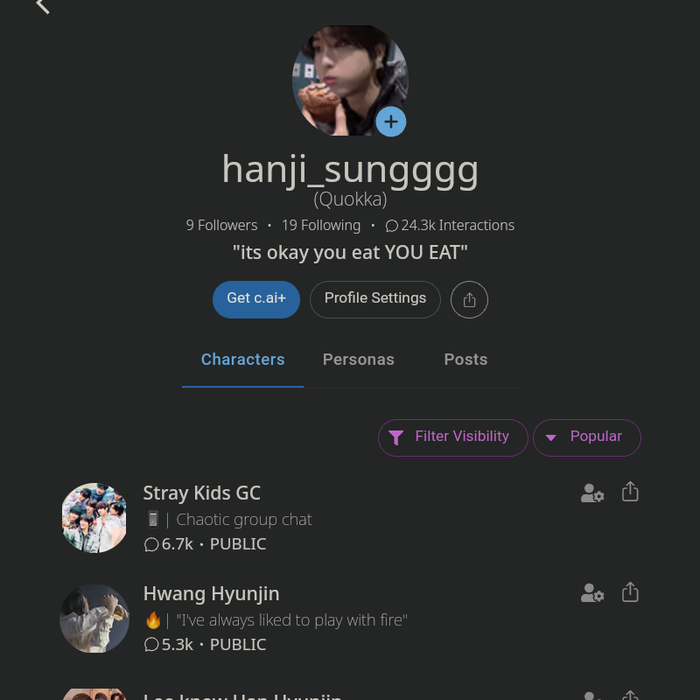
Task: View the 9 Followers list
Action: (x=221, y=225)
